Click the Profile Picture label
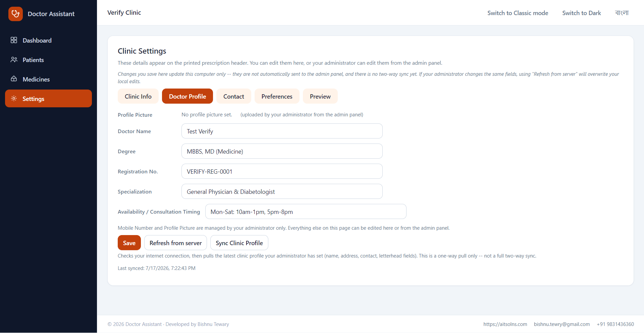 click(x=135, y=115)
